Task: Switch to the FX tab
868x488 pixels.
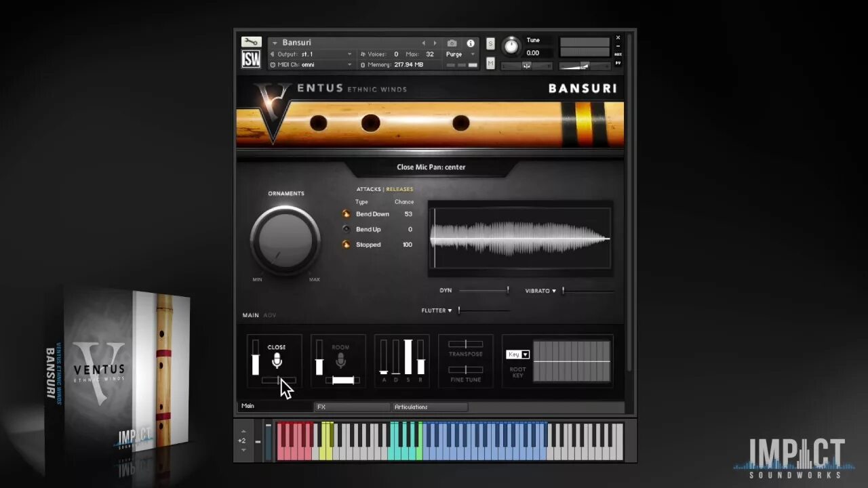Action: click(351, 407)
